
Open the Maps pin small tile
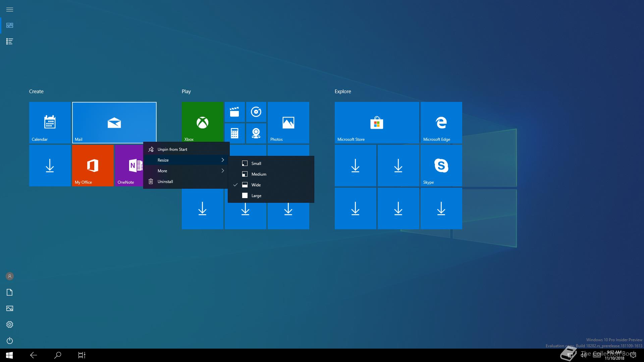tap(256, 133)
